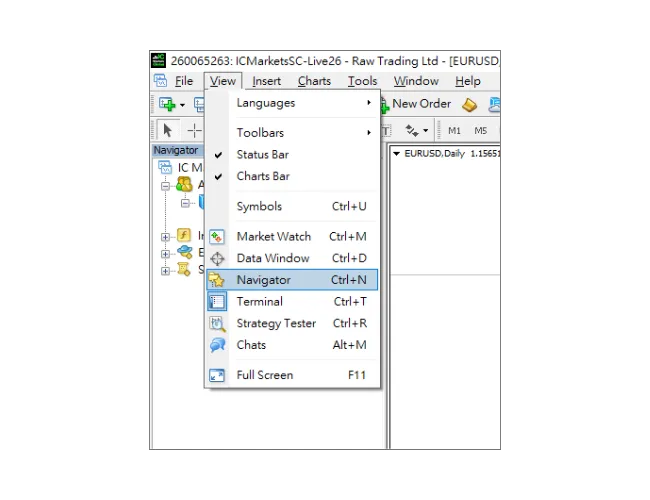650x500 pixels.
Task: Select Navigator in the View menu
Action: [263, 280]
